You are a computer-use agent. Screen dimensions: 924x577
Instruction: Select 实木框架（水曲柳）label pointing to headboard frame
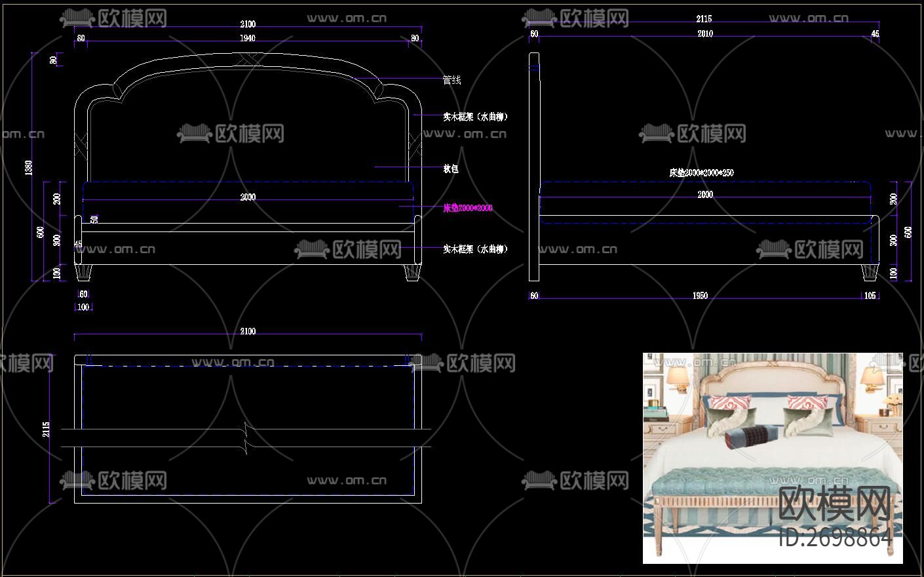tap(476, 117)
